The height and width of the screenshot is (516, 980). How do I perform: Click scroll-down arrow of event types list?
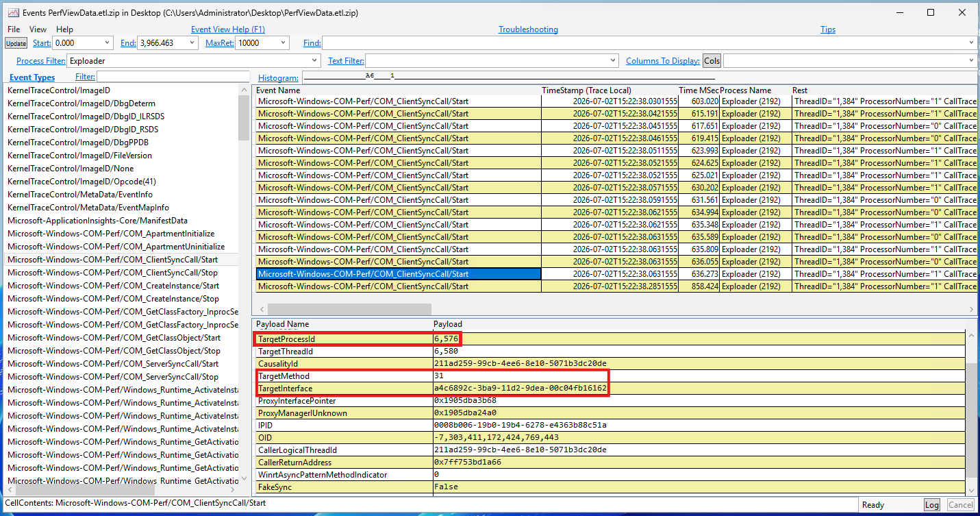click(244, 479)
